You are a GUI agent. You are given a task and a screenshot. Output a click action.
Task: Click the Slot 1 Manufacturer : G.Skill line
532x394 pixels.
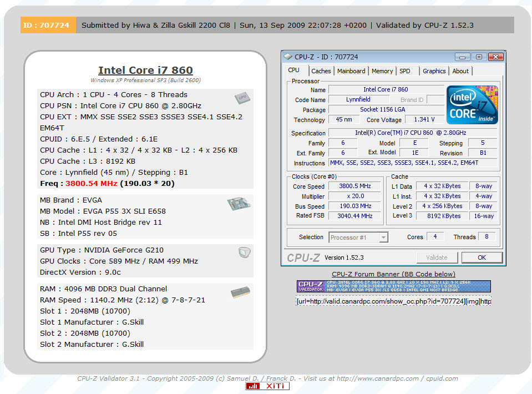92,322
